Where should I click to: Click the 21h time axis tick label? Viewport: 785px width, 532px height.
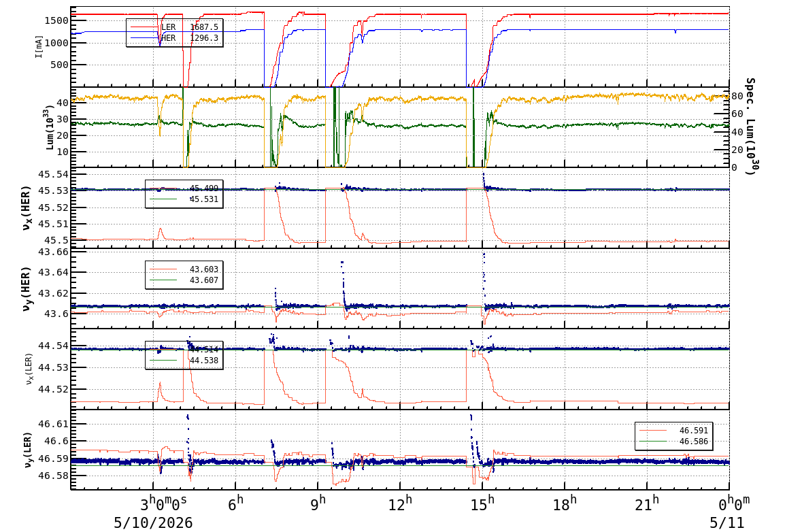click(x=647, y=503)
